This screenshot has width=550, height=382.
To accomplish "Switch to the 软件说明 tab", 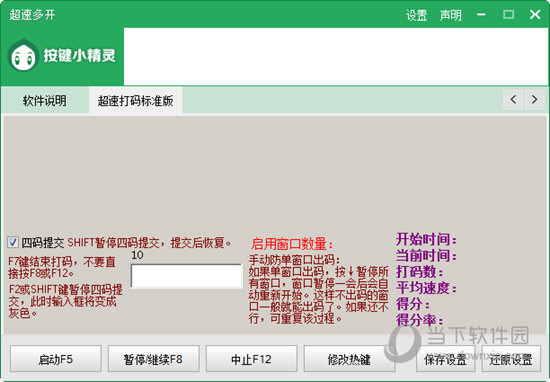I will point(45,101).
